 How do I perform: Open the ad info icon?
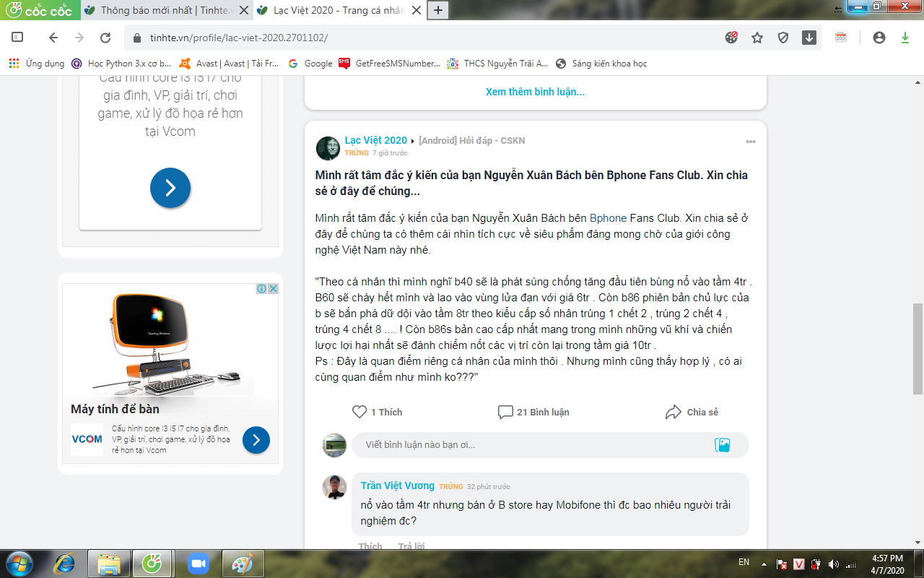[x=262, y=288]
